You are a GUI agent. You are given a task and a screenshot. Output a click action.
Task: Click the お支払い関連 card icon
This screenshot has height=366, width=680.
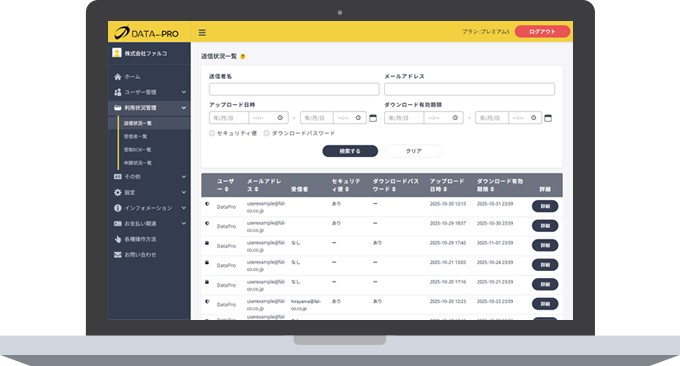coord(118,224)
